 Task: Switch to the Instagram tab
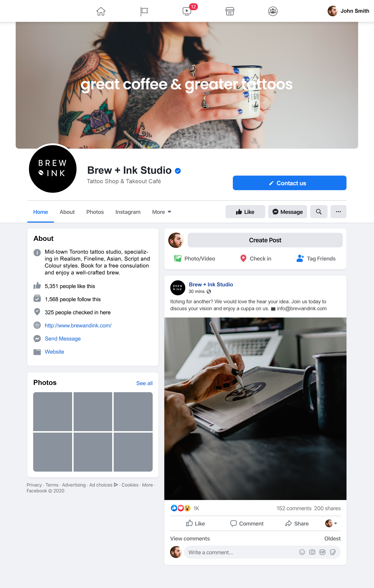click(x=128, y=212)
